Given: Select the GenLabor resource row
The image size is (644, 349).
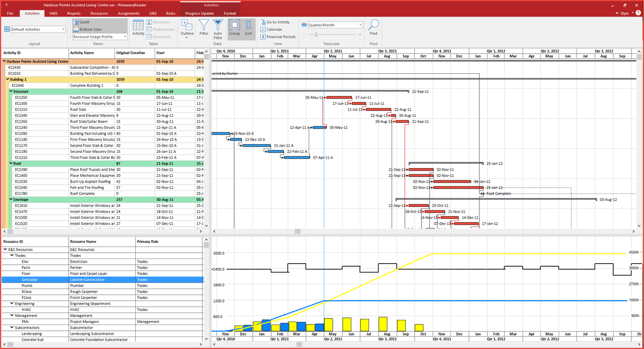Looking at the screenshot, I should 102,279.
